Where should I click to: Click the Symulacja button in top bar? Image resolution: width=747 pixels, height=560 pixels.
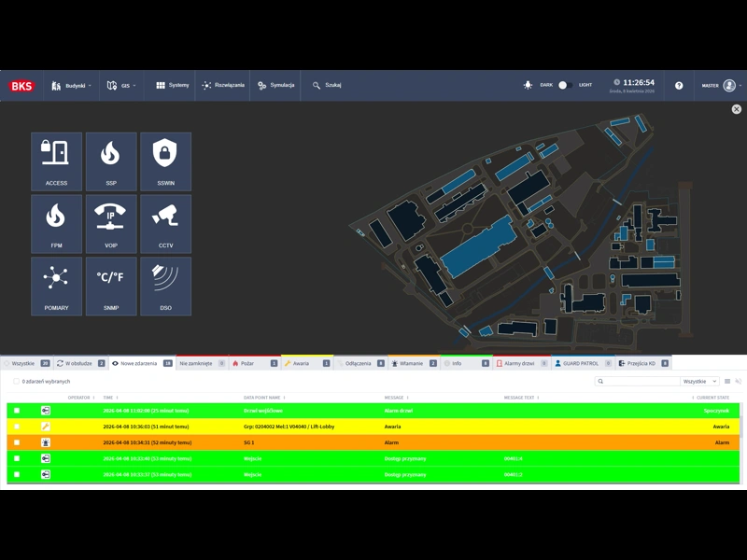[x=275, y=85]
